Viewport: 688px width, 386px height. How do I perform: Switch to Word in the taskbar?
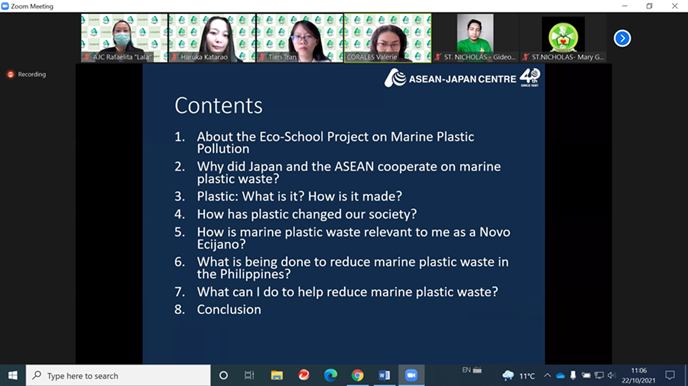tap(384, 375)
